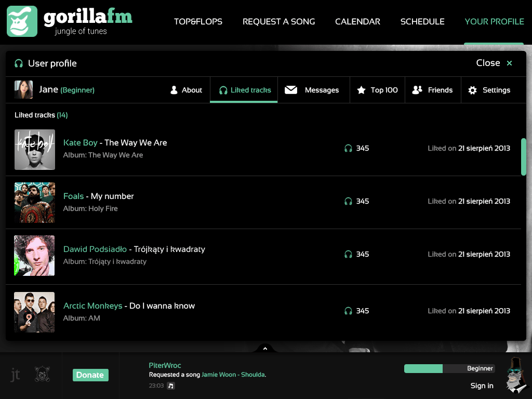The width and height of the screenshot is (532, 399).
Task: Click the gorilla mascot avatar in footer
Action: pos(516,375)
